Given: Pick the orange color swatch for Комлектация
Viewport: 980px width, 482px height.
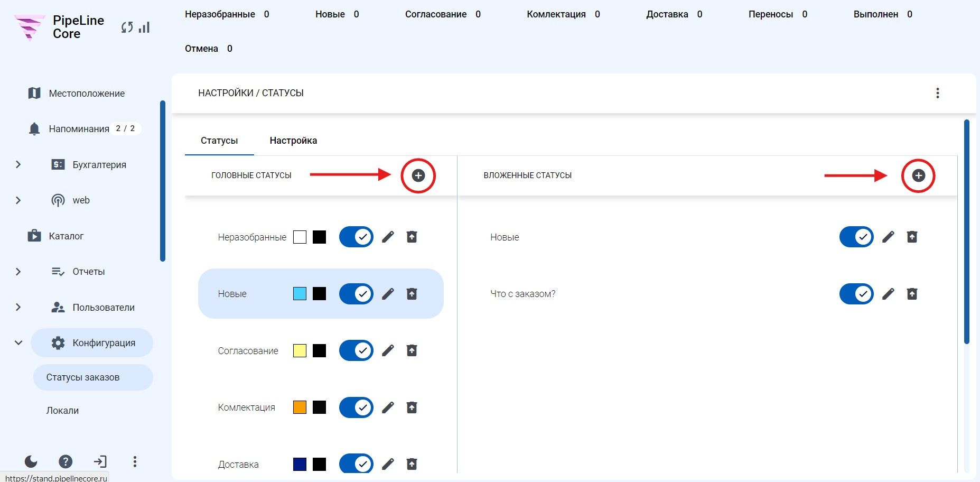Looking at the screenshot, I should [300, 407].
